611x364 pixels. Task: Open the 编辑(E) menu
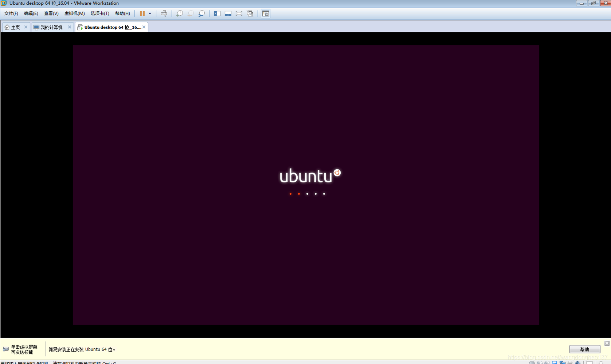click(x=31, y=13)
